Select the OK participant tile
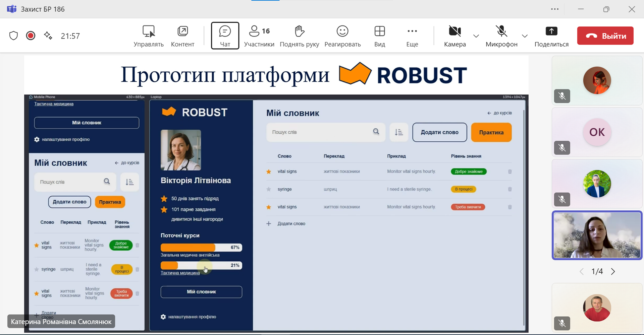 click(x=597, y=132)
